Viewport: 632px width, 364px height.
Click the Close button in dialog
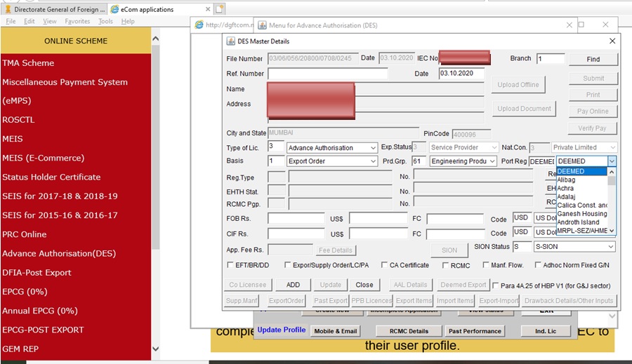364,285
